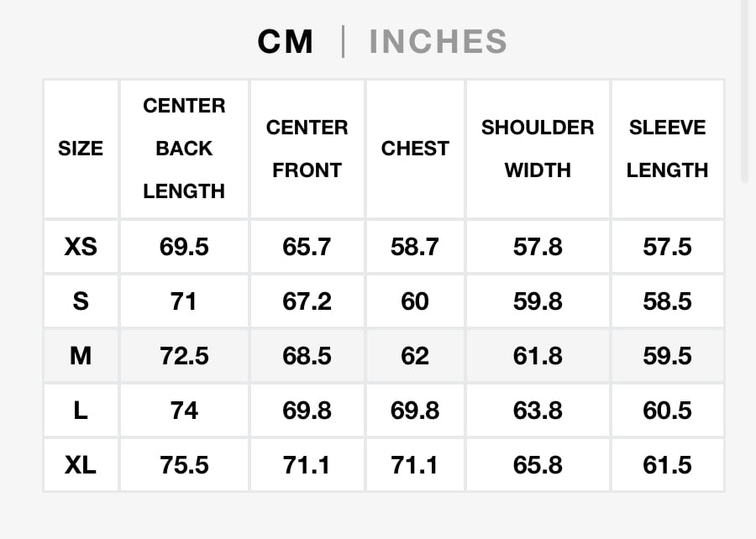Select the L center back length 74
Viewport: 756px width, 539px height.
184,411
